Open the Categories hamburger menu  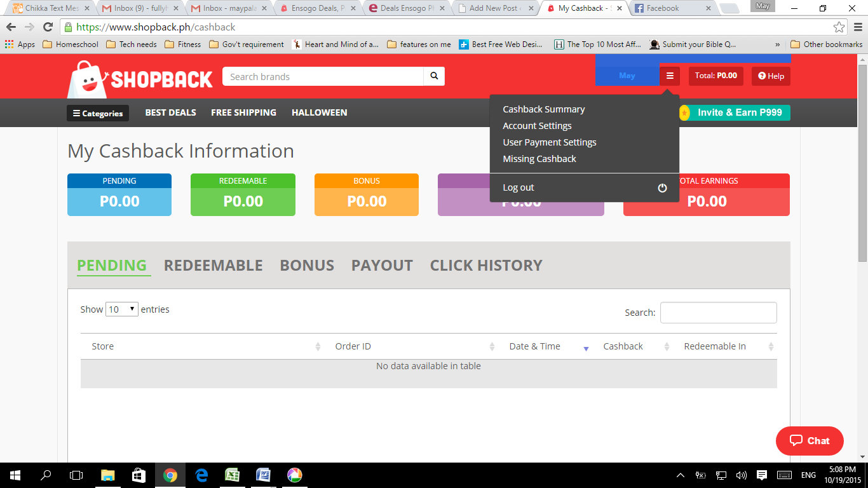click(x=97, y=112)
